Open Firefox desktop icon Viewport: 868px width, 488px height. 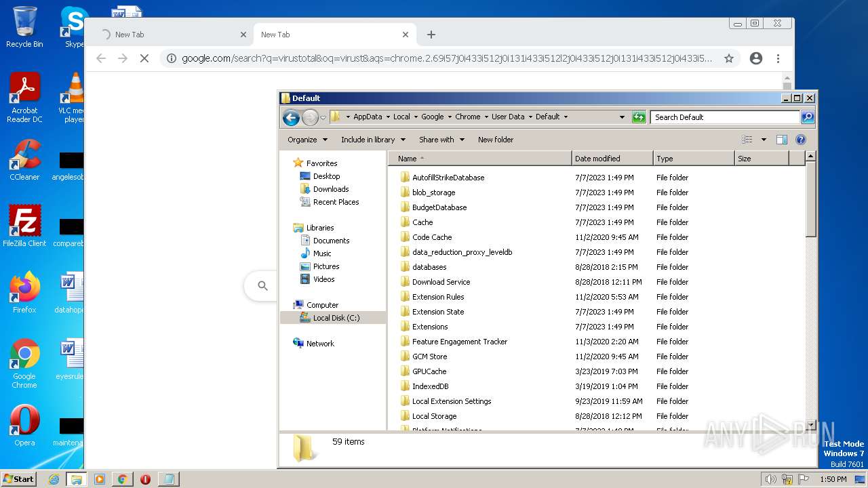click(x=24, y=293)
